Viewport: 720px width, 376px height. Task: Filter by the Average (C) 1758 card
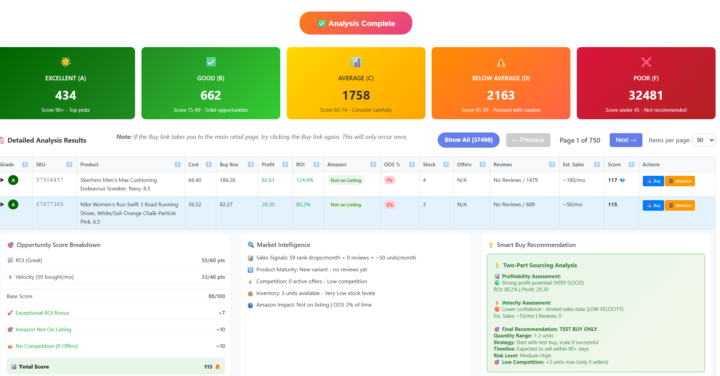point(356,83)
